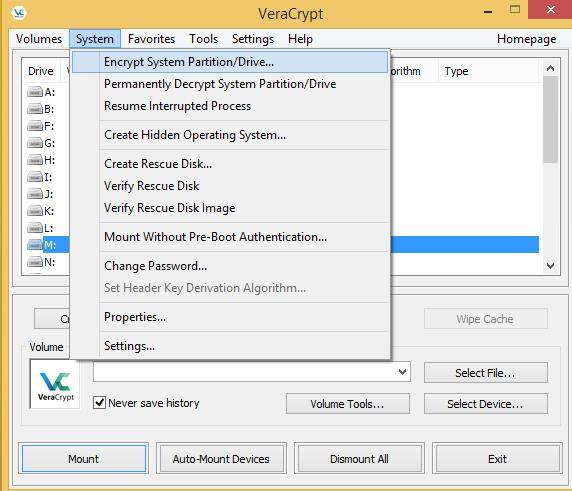Screen dimensions: 572x491
Task: Click the Exit button
Action: tap(497, 459)
